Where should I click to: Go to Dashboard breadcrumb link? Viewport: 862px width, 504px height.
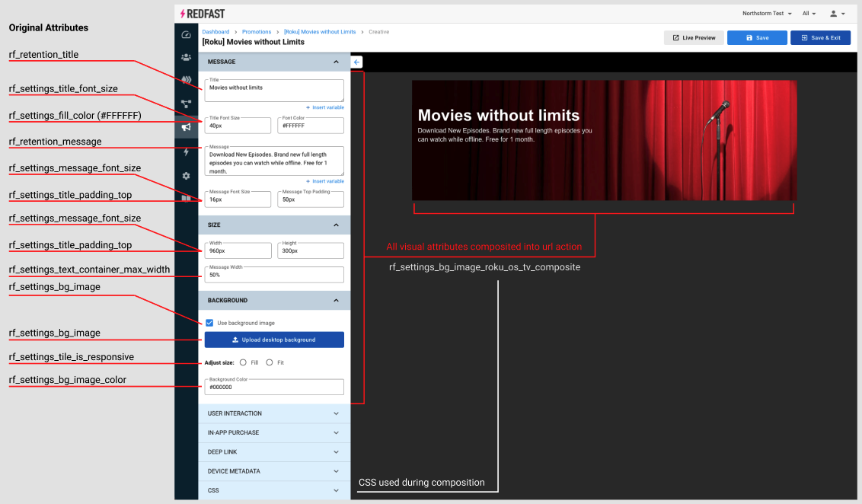pos(215,32)
